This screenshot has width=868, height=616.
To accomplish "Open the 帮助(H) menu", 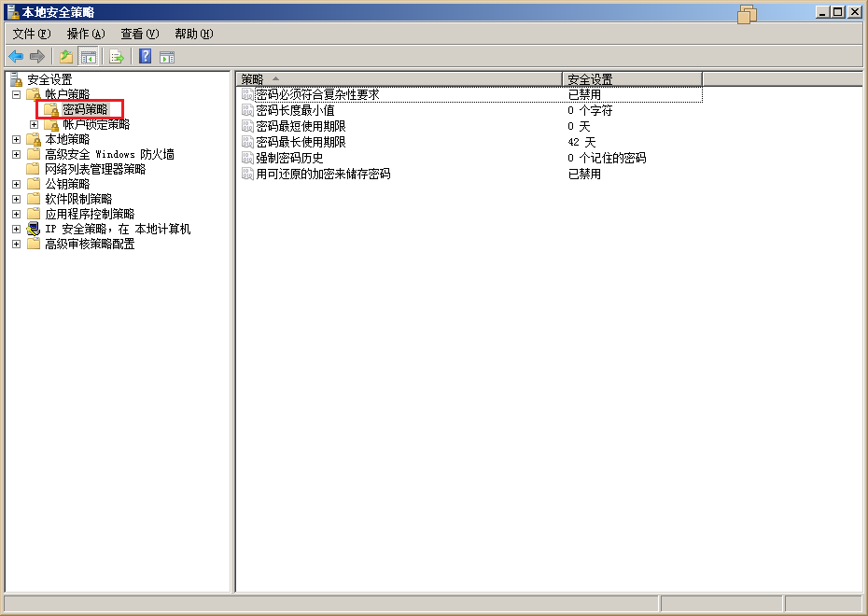I will [194, 34].
